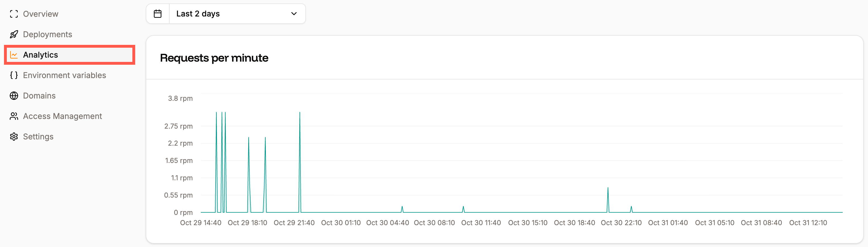This screenshot has width=868, height=247.
Task: Click the Analytics chart icon
Action: [x=14, y=55]
